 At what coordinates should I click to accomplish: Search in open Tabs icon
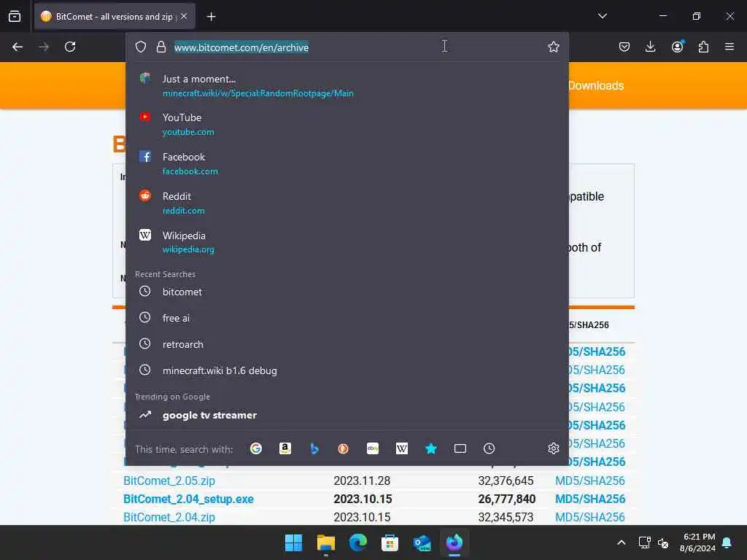click(x=460, y=448)
